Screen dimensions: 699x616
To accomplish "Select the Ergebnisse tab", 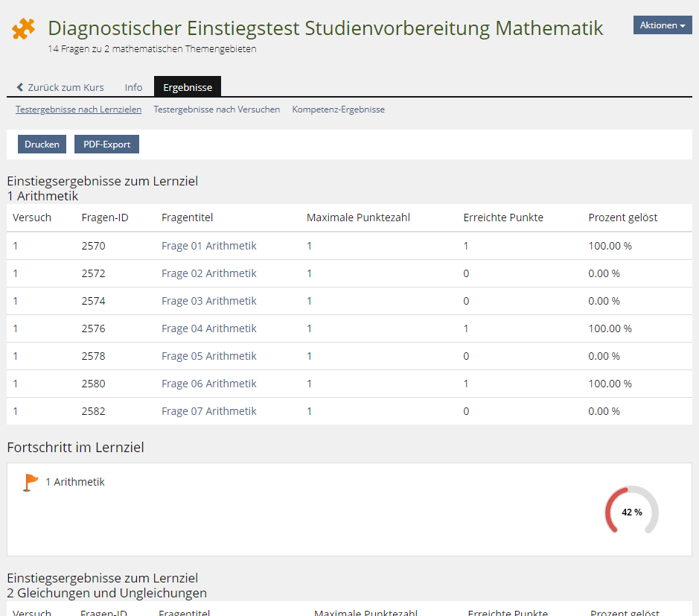I will click(x=187, y=87).
